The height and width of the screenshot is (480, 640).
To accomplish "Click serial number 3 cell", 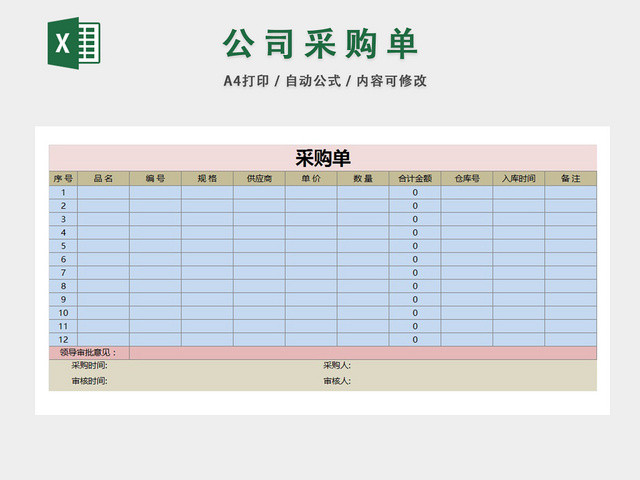I will (63, 219).
